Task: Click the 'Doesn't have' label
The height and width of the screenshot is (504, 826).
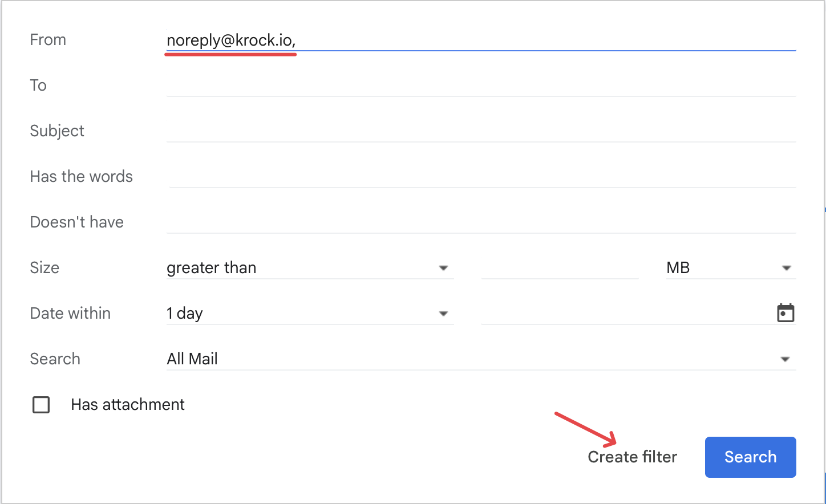Action: (x=76, y=222)
